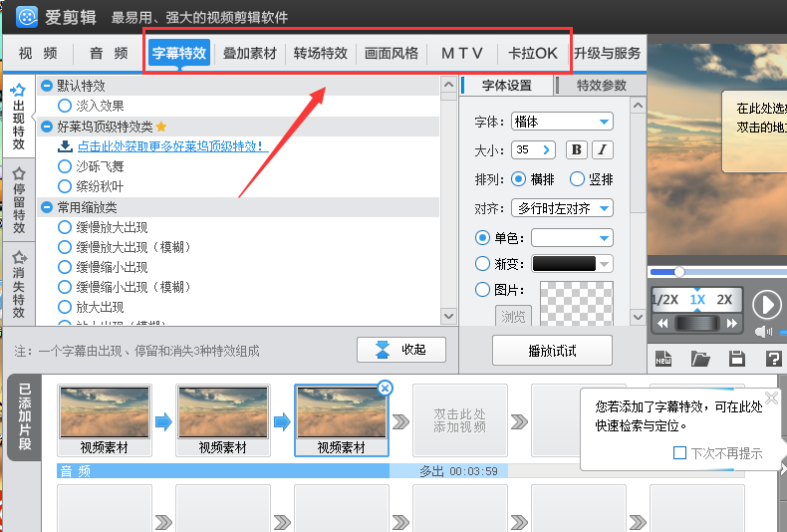Click transition arrow between second and third clips
Screen dimensions: 787x532
282,421
